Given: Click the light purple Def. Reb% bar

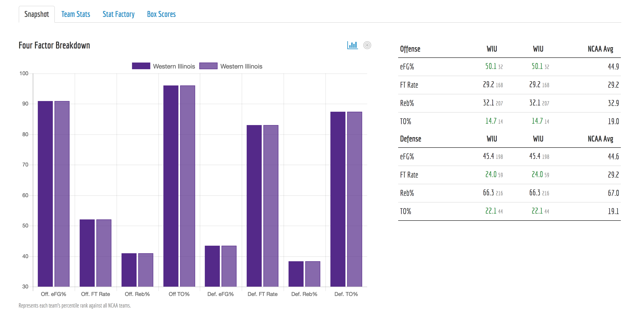Looking at the screenshot, I should (x=312, y=274).
